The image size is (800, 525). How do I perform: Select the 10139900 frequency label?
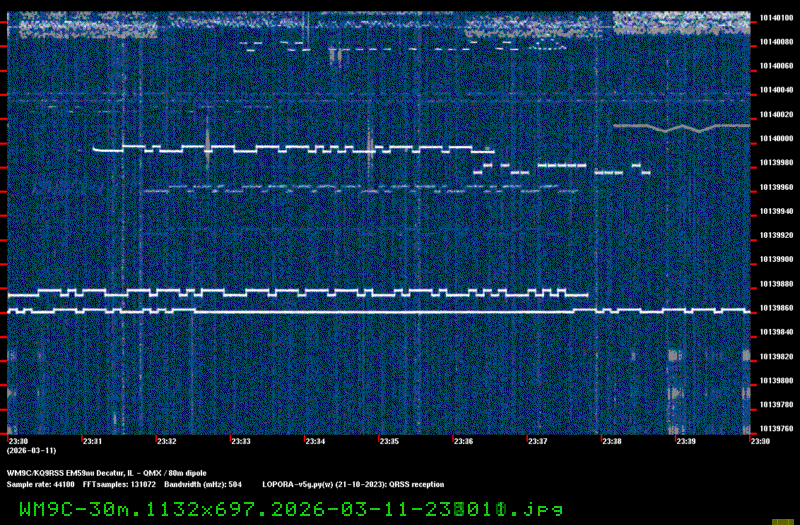coord(776,260)
